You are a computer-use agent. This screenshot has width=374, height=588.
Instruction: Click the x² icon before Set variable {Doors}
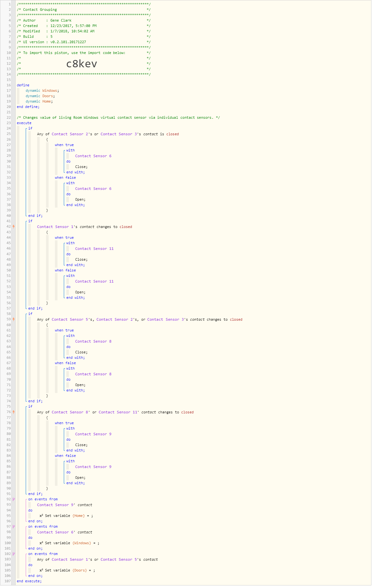click(x=41, y=570)
